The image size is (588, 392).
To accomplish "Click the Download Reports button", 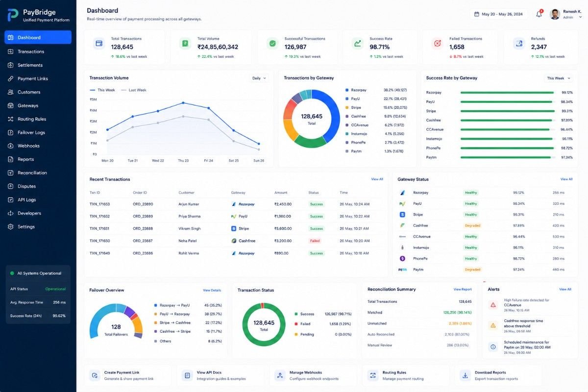I will tap(498, 375).
